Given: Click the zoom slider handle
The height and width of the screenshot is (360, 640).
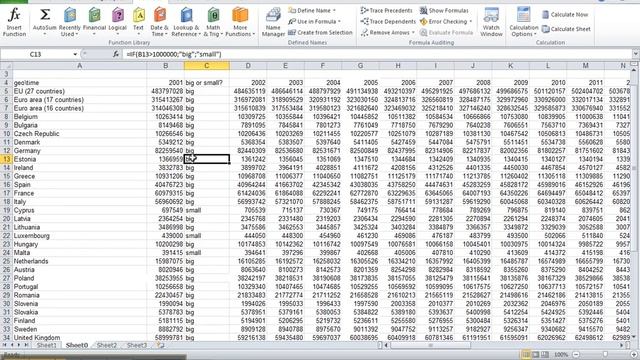Looking at the screenshot, I should [x=605, y=354].
